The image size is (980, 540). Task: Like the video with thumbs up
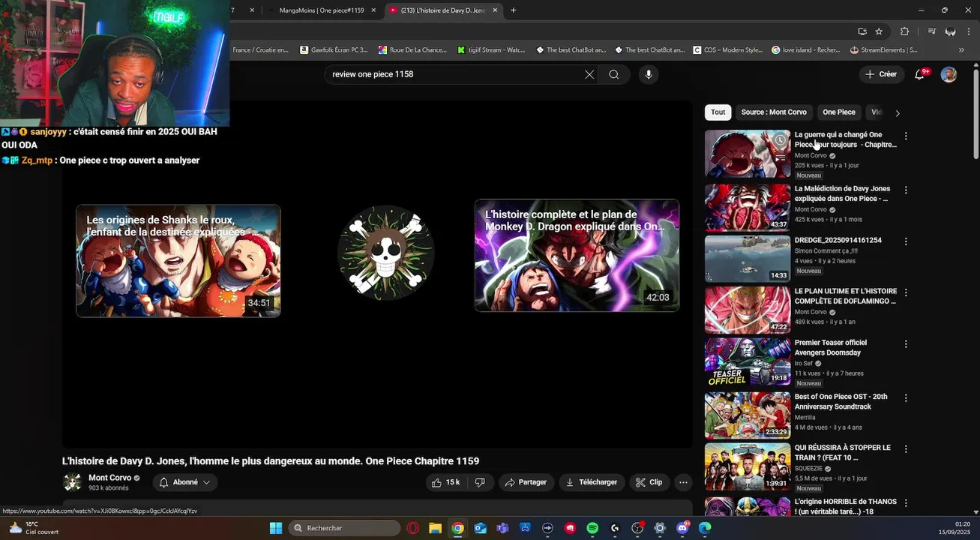click(x=446, y=482)
